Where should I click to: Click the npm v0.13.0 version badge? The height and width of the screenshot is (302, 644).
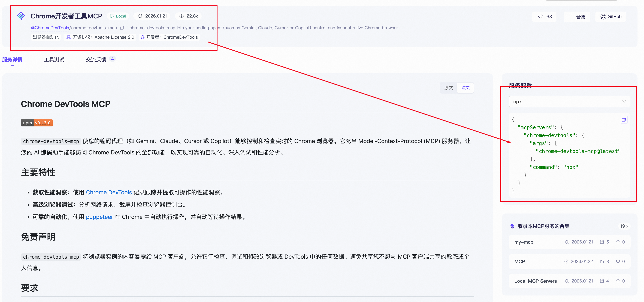pyautogui.click(x=37, y=123)
